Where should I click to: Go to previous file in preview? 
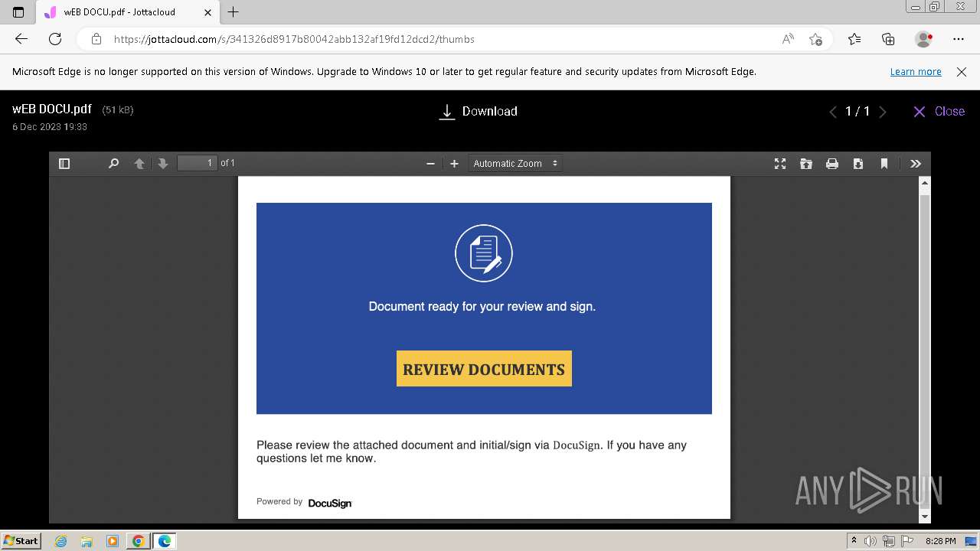(x=833, y=112)
